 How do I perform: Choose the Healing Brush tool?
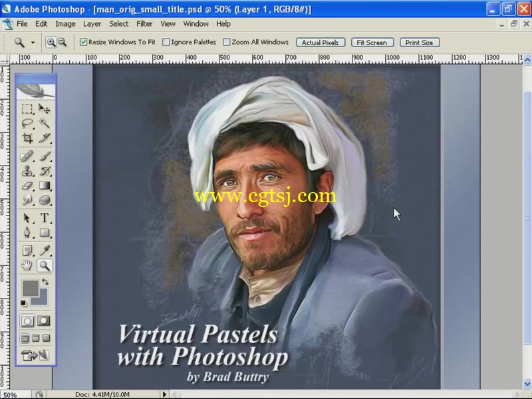tap(27, 156)
